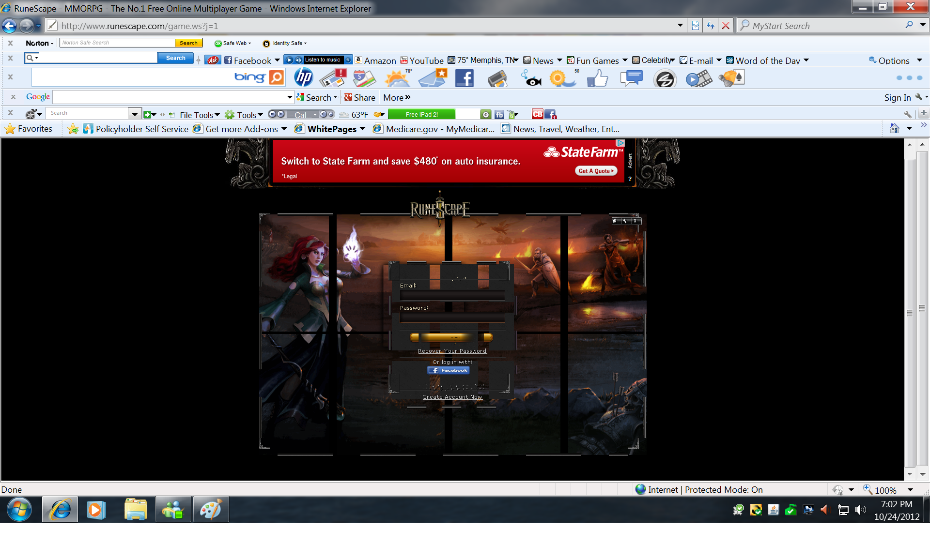Click the red CB icon in toolbar
The width and height of the screenshot is (930, 560).
coord(537,114)
